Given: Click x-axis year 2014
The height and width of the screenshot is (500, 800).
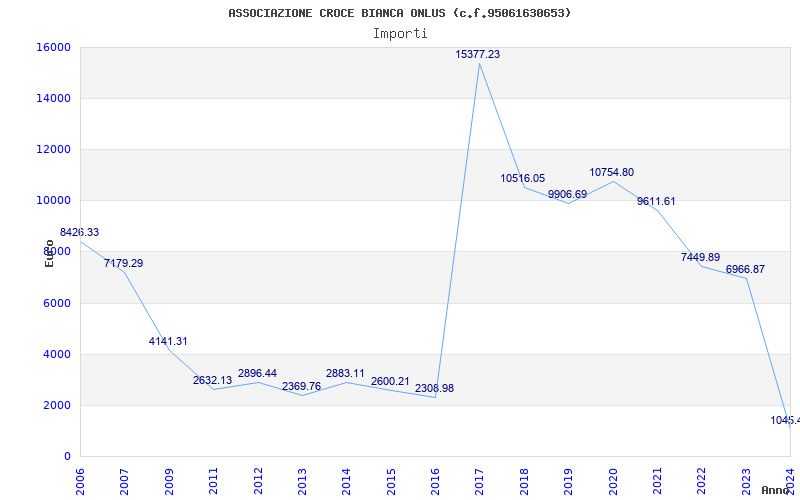Looking at the screenshot, I should coord(346,481).
